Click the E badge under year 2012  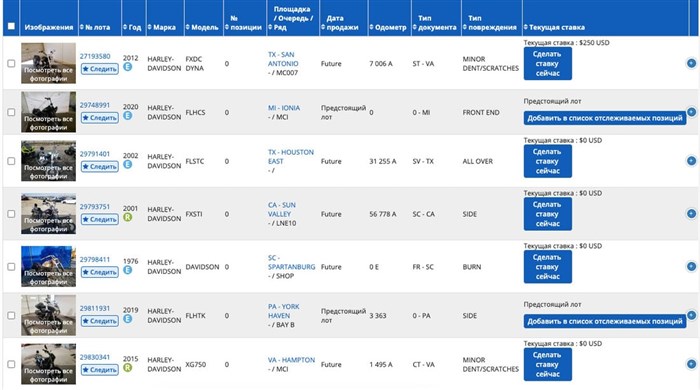pos(128,67)
